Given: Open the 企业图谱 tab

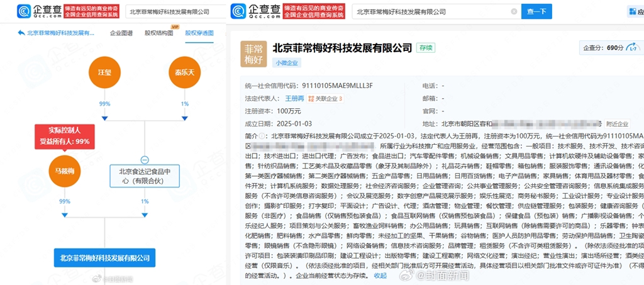Looking at the screenshot, I should tap(121, 33).
